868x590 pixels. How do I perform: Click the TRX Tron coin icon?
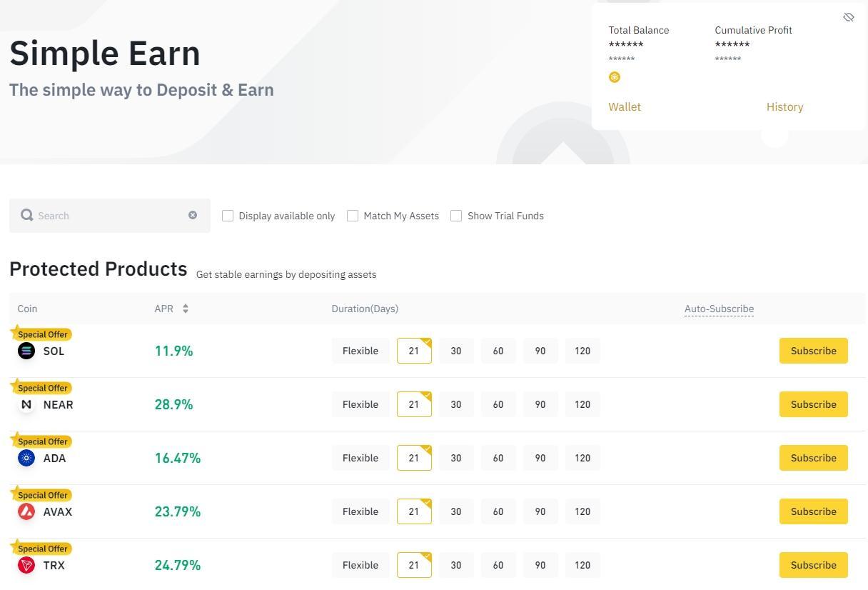pyautogui.click(x=26, y=565)
